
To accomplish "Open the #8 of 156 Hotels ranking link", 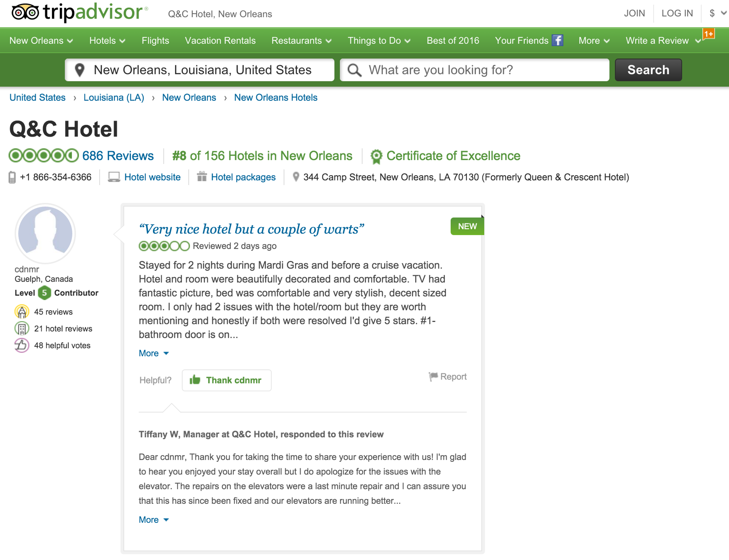I will click(262, 156).
